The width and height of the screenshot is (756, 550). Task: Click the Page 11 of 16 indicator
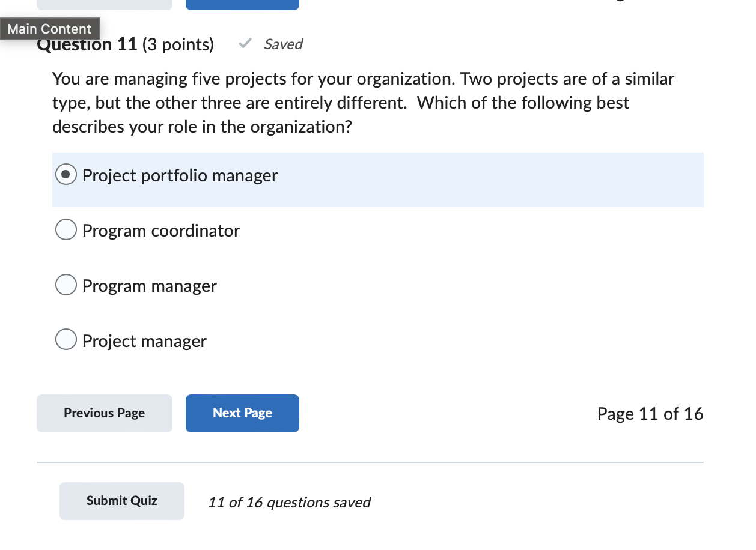pyautogui.click(x=650, y=413)
